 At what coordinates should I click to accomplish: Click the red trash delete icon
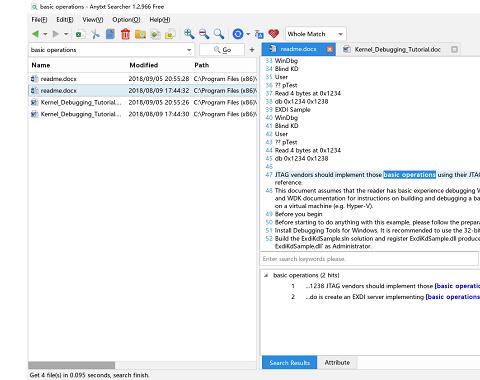(125, 34)
